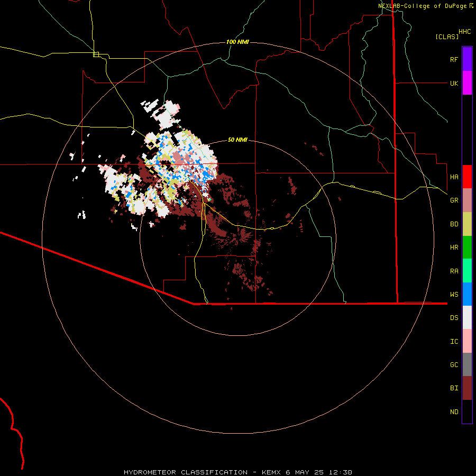Viewport: 476px width, 476px height.
Task: Select the GR salmon legend swatch
Action: [467, 200]
